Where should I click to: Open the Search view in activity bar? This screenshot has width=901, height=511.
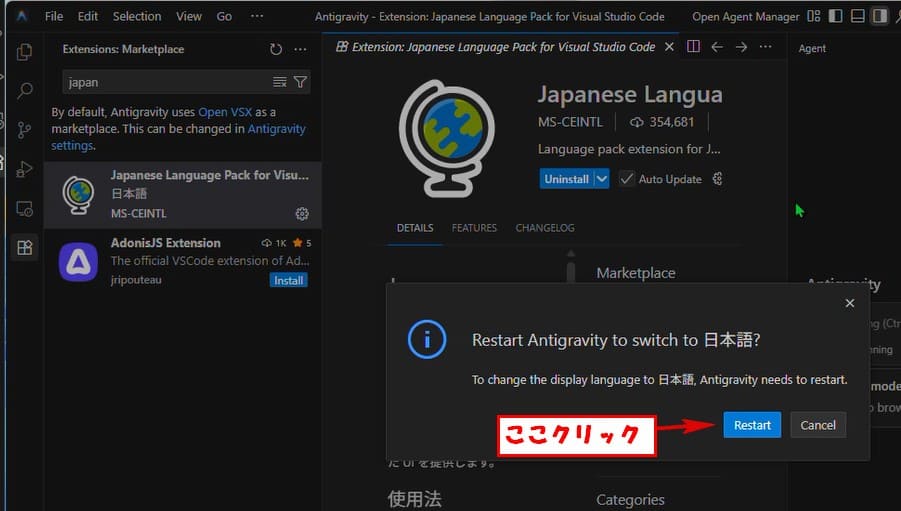tap(25, 91)
